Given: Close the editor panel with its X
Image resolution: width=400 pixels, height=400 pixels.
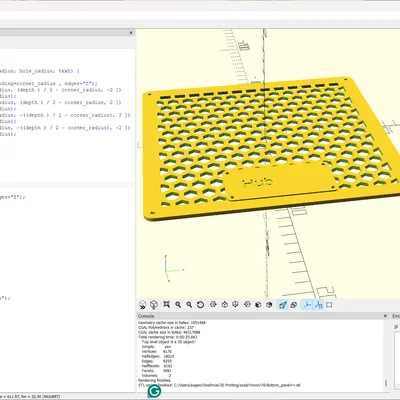Looking at the screenshot, I should (x=131, y=33).
